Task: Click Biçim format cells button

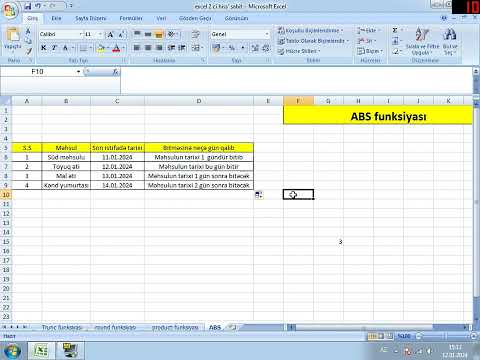Action: point(370,51)
